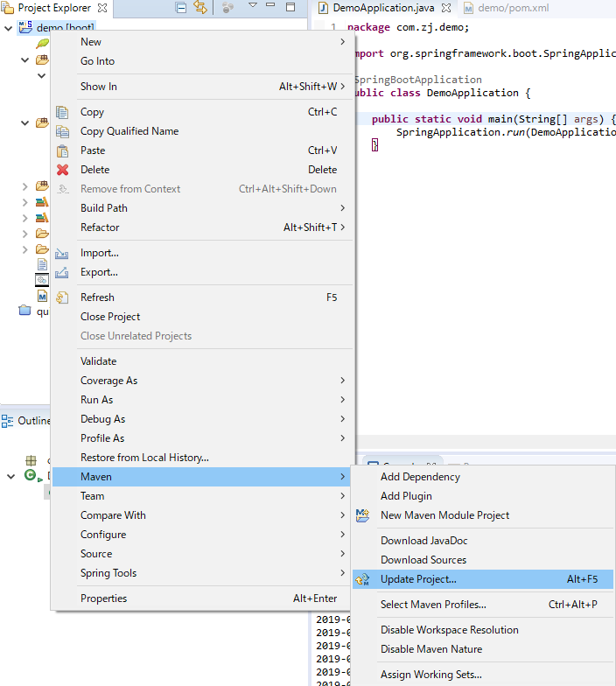The width and height of the screenshot is (616, 686).
Task: Choose Validate from context menu
Action: tap(203, 361)
